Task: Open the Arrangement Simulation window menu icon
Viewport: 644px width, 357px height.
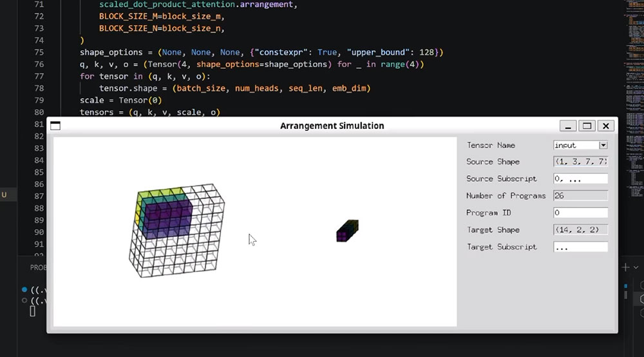Action: tap(55, 126)
